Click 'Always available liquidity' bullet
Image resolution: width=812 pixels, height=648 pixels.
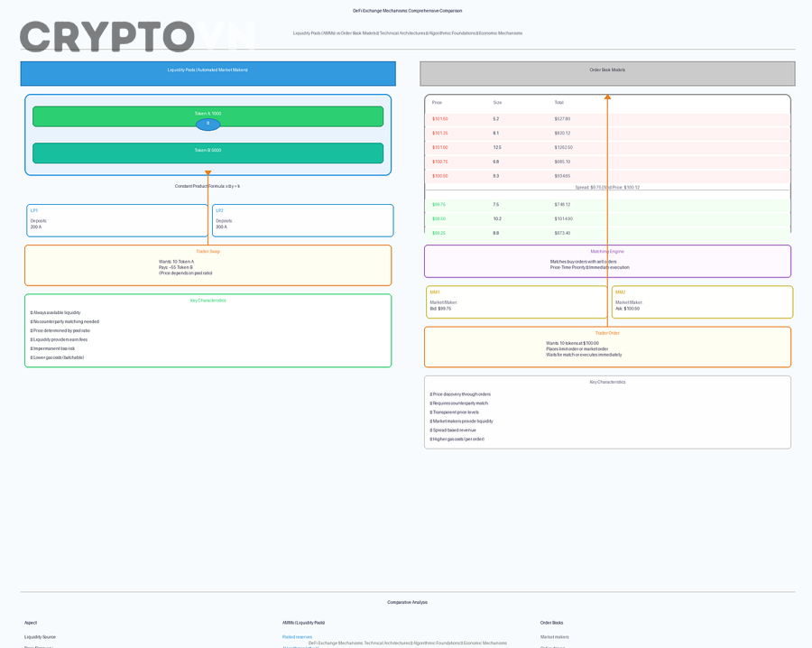55,312
